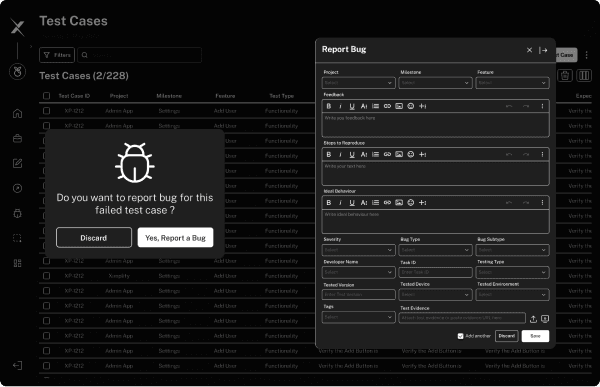600x387 pixels.
Task: Dock the Report Bug panel to the side
Action: (543, 50)
